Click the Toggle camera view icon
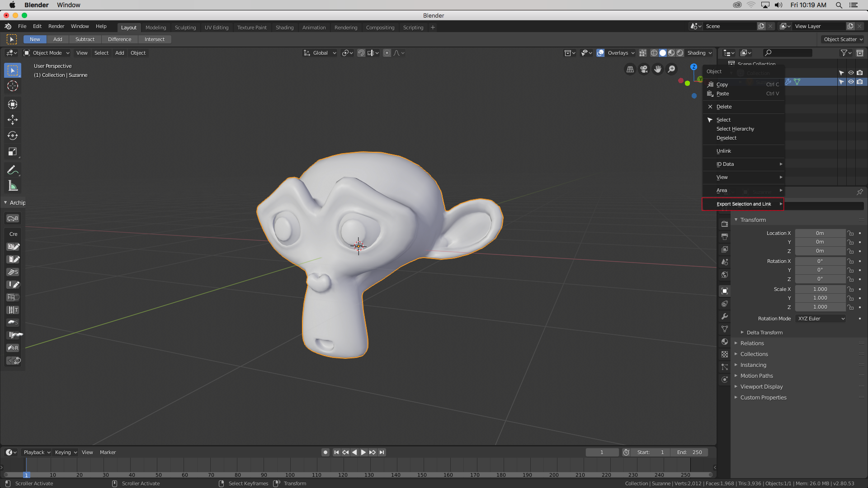Viewport: 868px width, 488px height. 644,69
